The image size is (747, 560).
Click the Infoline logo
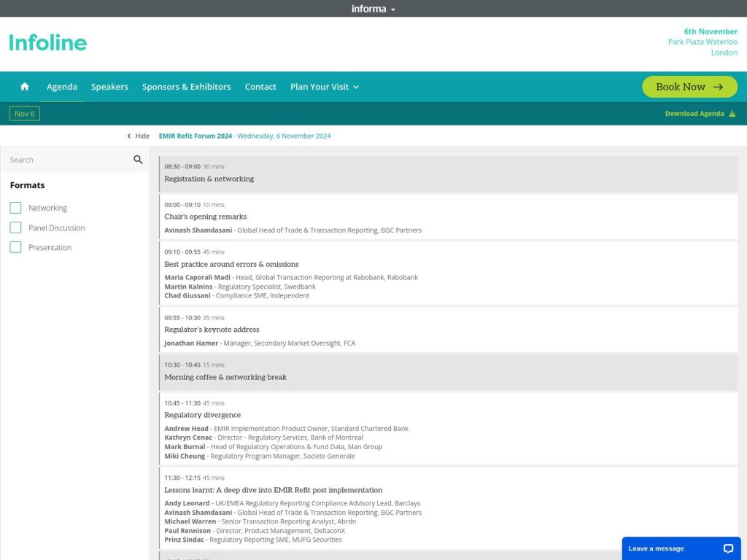[47, 42]
